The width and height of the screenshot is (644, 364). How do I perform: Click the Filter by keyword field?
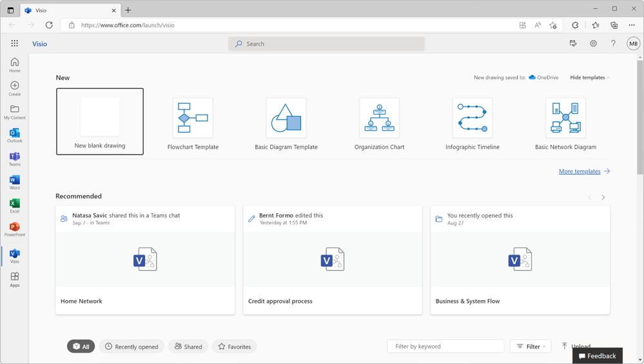click(445, 347)
